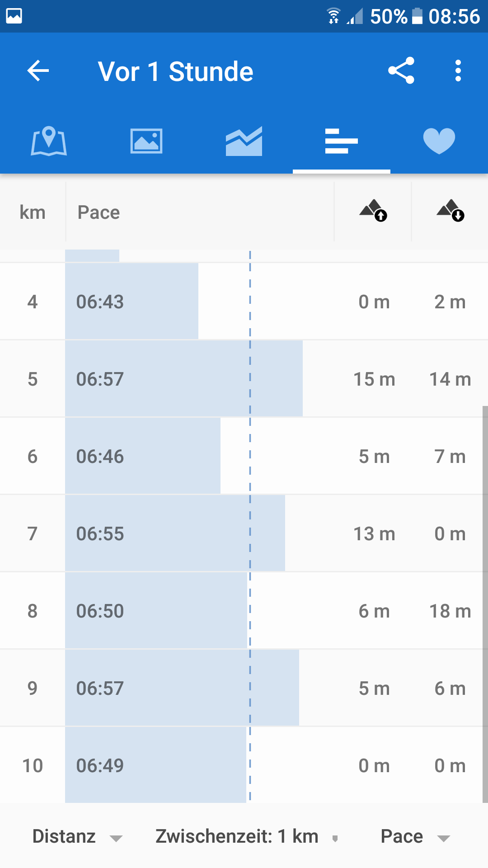Tap the elevation gain column icon
This screenshot has height=868, width=488.
tap(373, 211)
